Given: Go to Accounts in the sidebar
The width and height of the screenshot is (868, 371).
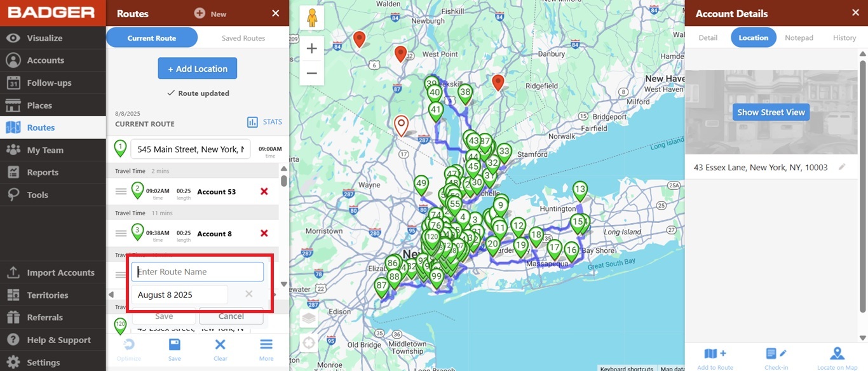Looking at the screenshot, I should [53, 60].
